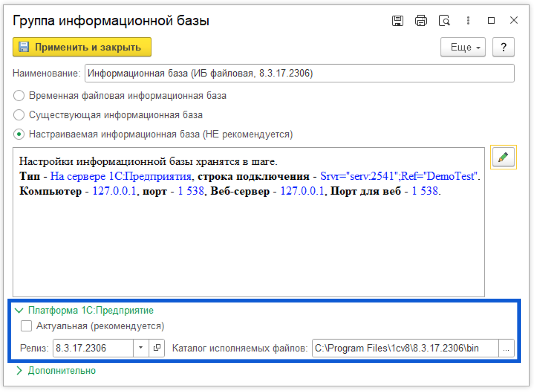Select Настраиваемая информационная база radio button
This screenshot has height=392, width=534.
pyautogui.click(x=19, y=134)
